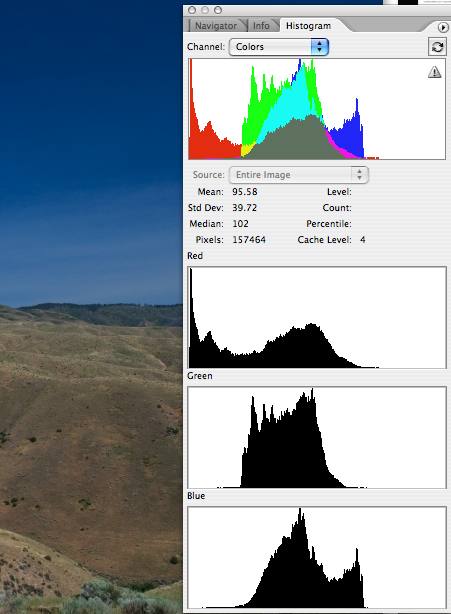
Task: Click the Red channel label
Action: (195, 256)
